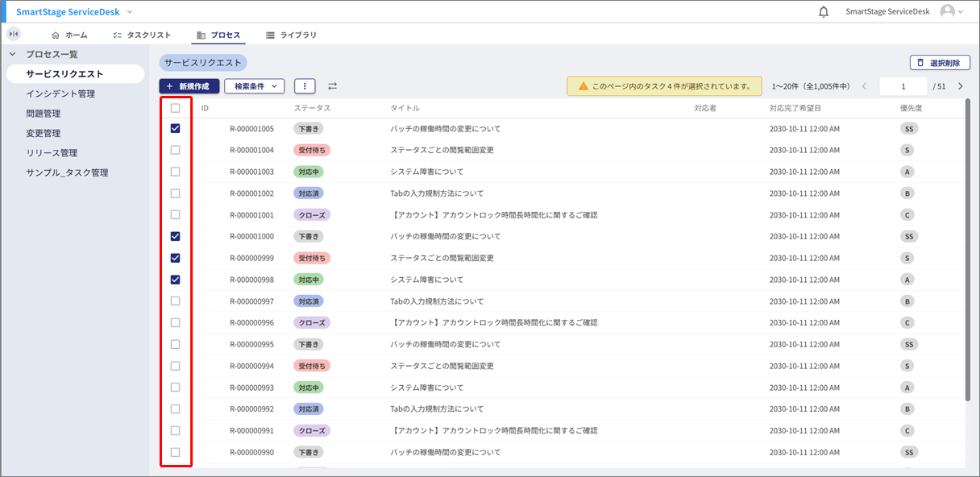The width and height of the screenshot is (980, 477).
Task: Switch to the プロセス tab
Action: point(218,35)
